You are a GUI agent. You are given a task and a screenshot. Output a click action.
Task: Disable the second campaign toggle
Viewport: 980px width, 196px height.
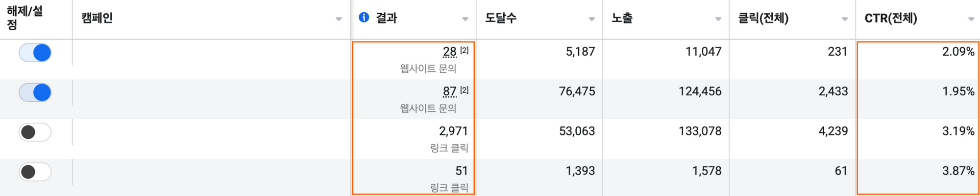click(x=35, y=92)
